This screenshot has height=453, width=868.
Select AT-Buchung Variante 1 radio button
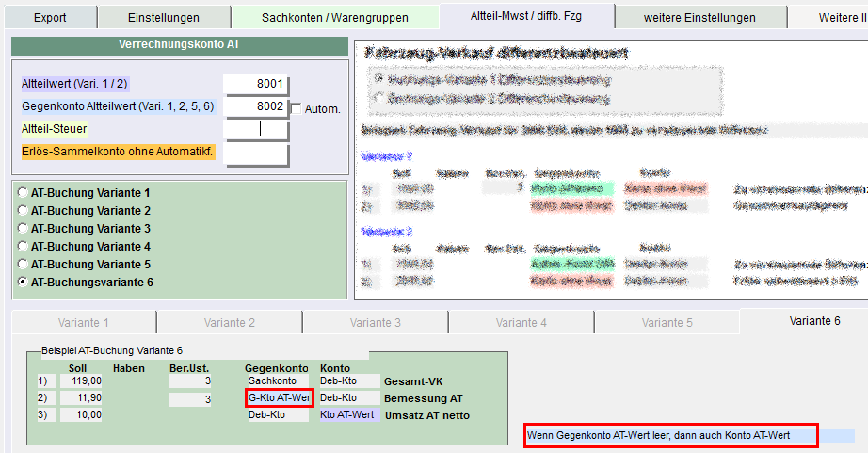pos(23,193)
